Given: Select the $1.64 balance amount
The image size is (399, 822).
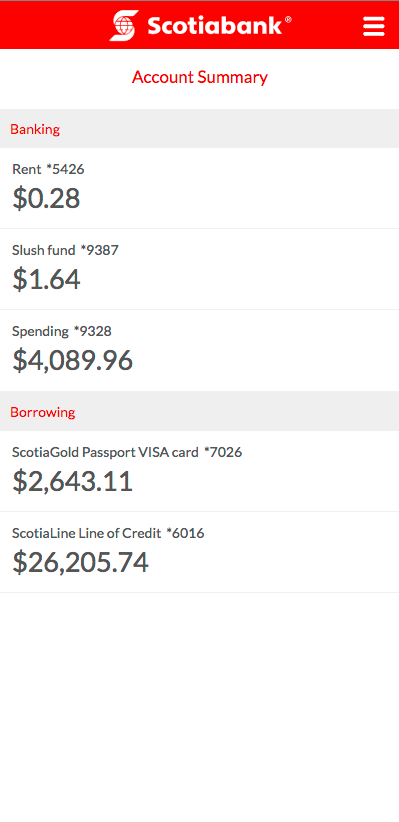Looking at the screenshot, I should coord(46,279).
